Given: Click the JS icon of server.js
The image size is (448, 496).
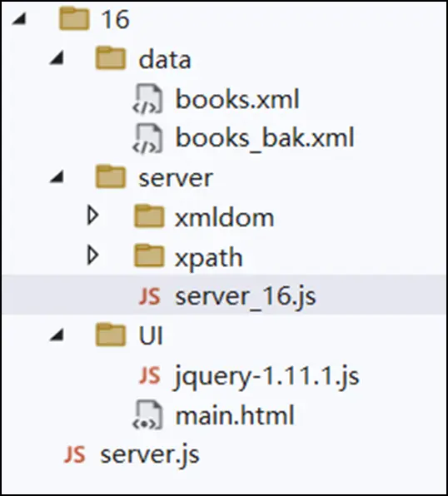Looking at the screenshot, I should 75,454.
